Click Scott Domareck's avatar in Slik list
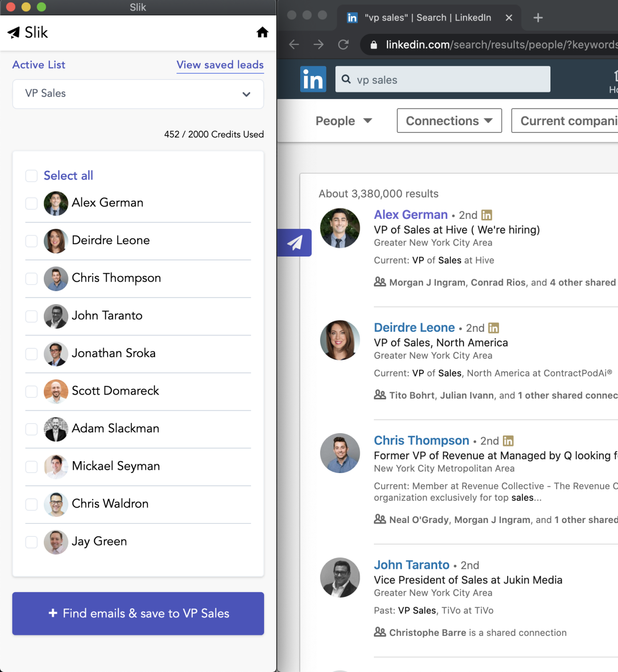This screenshot has height=672, width=618. (56, 391)
